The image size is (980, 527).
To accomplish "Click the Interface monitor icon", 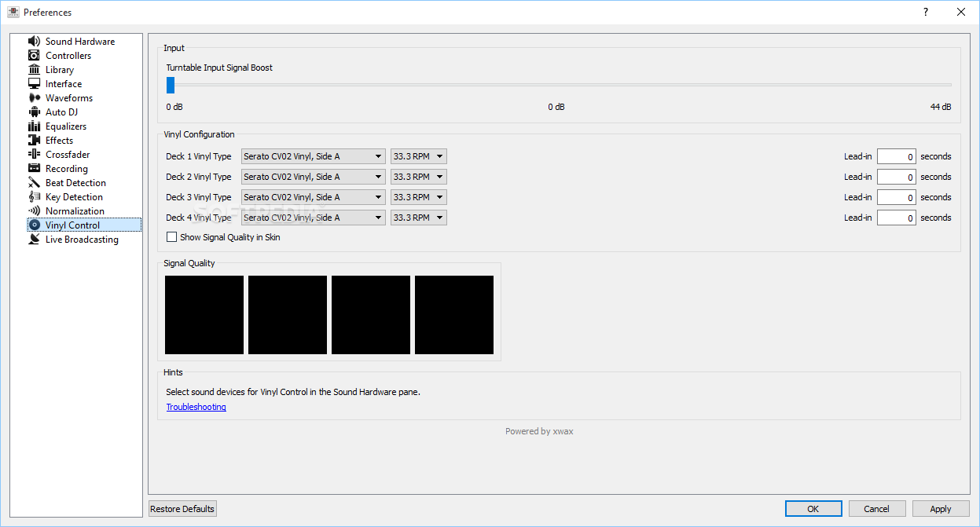I will [x=34, y=84].
